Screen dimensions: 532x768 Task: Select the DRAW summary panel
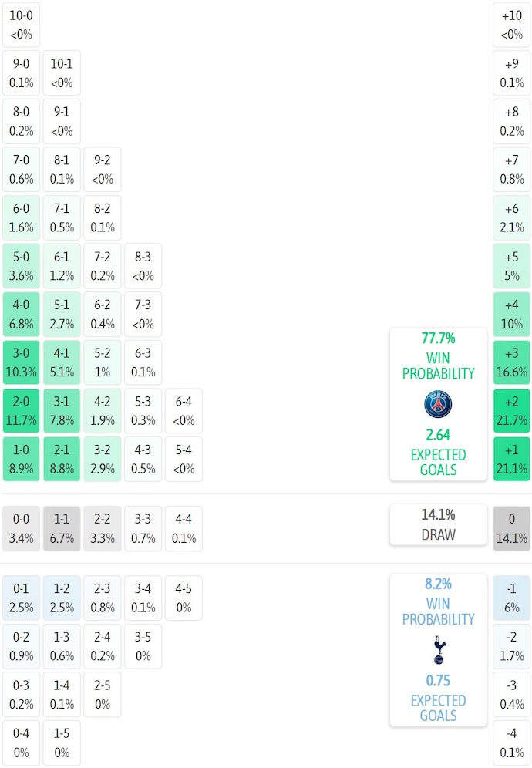[438, 524]
